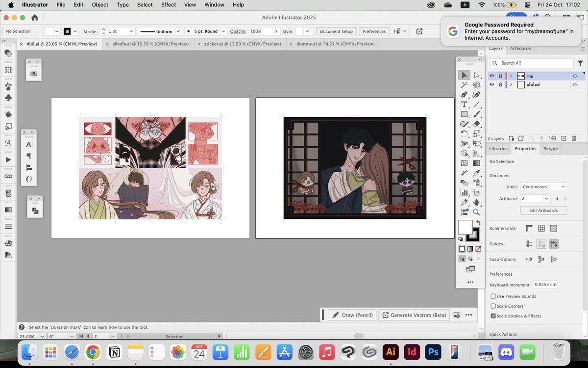Select the Paintbrush tool
588x368 pixels.
point(476,114)
